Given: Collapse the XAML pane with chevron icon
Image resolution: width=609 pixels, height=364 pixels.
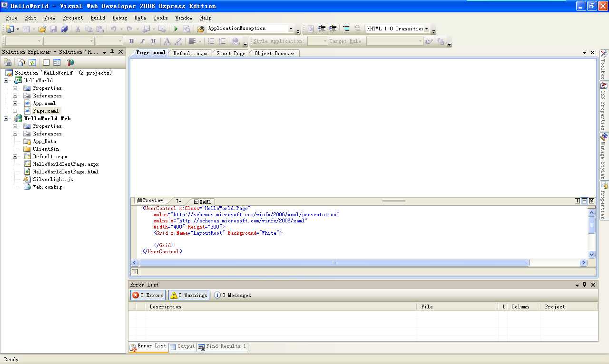Looking at the screenshot, I should coord(591,201).
